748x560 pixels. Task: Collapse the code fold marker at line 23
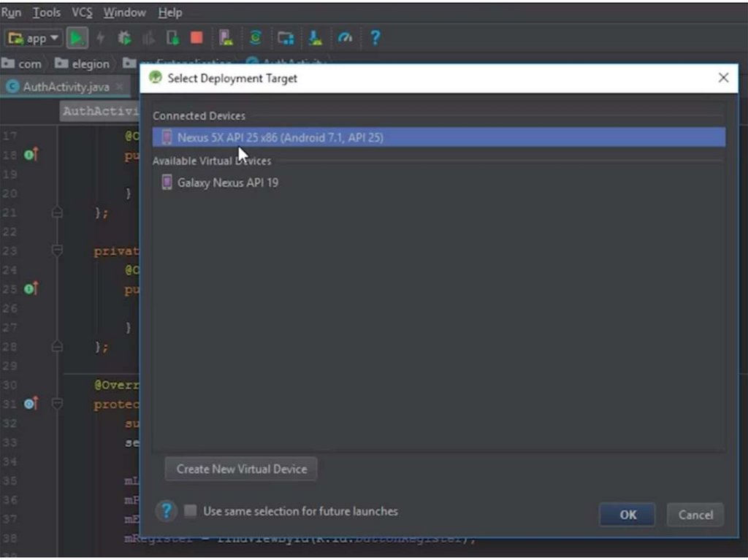point(57,251)
